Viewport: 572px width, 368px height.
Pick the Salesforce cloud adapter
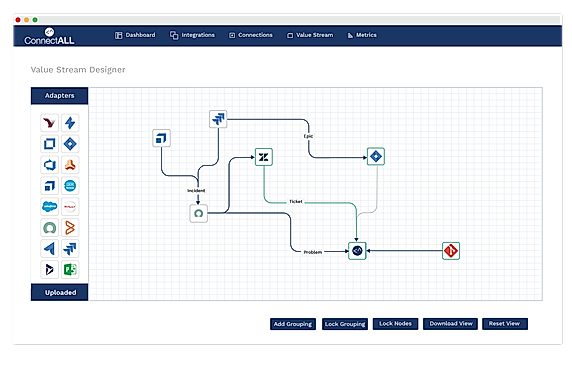[49, 206]
